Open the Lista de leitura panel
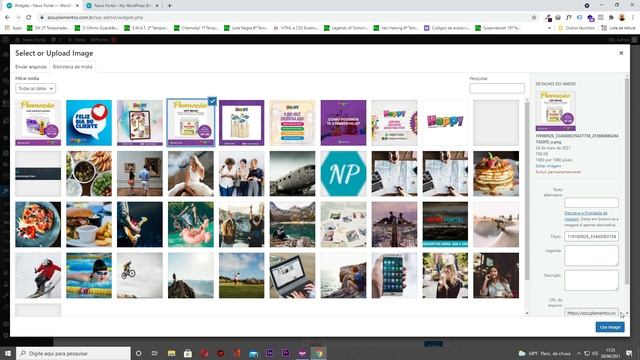The image size is (640, 360). pos(618,28)
